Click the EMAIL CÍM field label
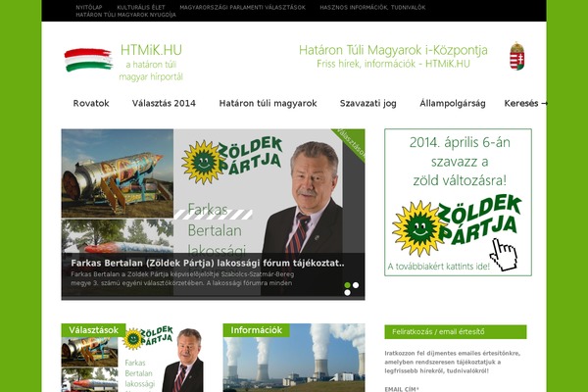The height and width of the screenshot is (392, 588). tap(402, 389)
